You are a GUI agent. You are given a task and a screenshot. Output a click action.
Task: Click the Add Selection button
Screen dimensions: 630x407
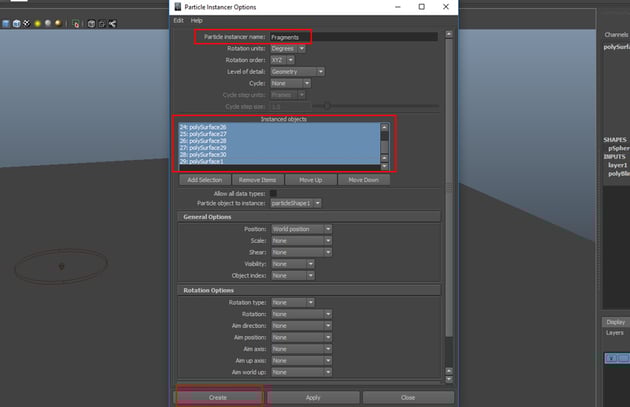(205, 180)
